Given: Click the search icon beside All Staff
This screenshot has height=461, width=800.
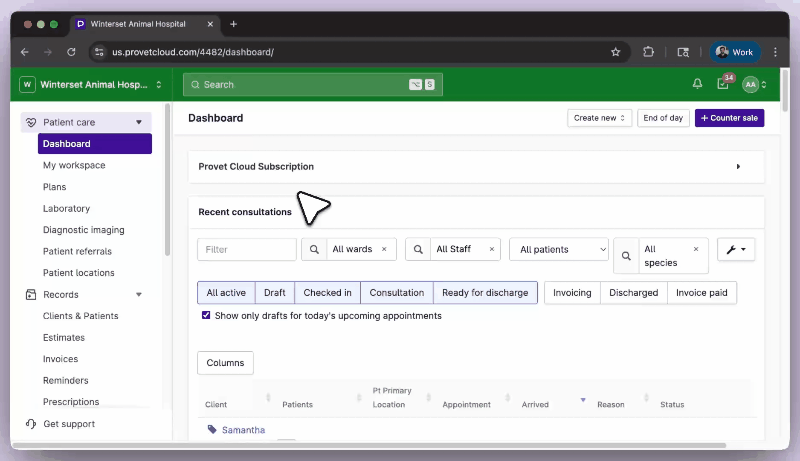Looking at the screenshot, I should [417, 249].
